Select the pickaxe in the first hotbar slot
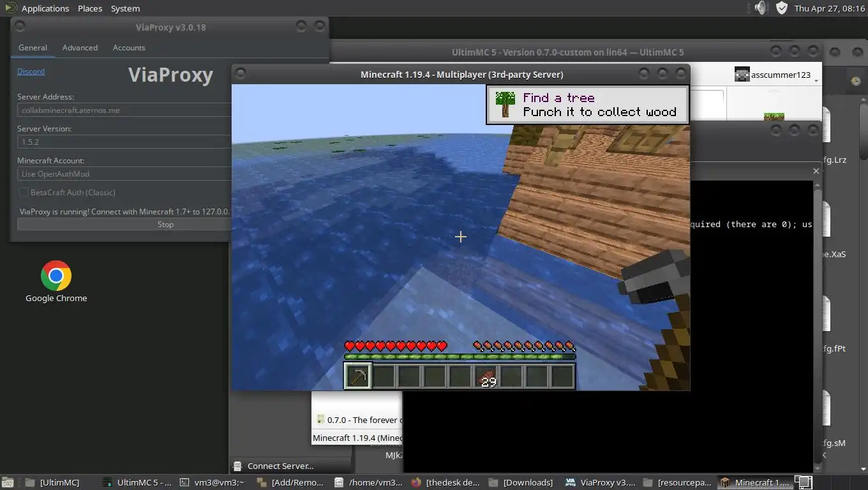The image size is (868, 490). [x=357, y=376]
